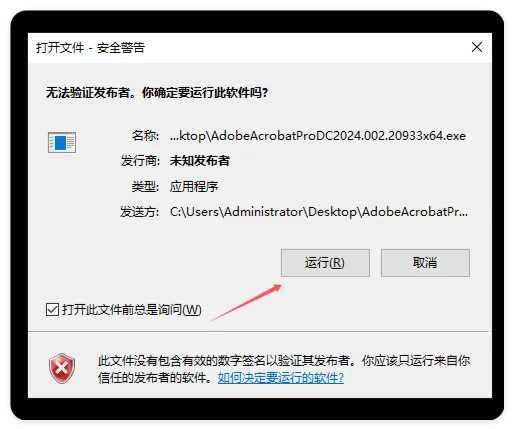Click the 此文件没有包含有效的数字签名 warning message
The width and height of the screenshot is (513, 429).
(284, 369)
